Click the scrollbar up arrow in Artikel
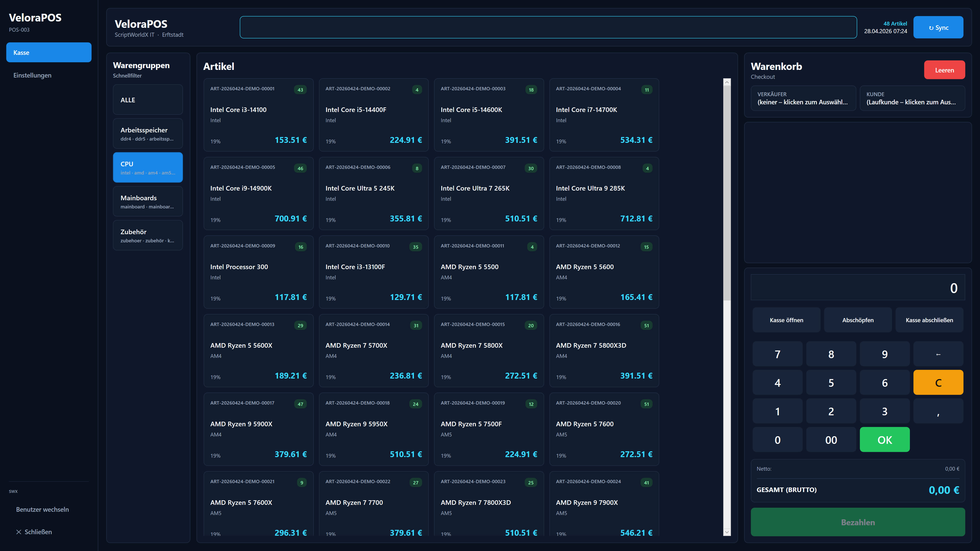 (x=727, y=82)
